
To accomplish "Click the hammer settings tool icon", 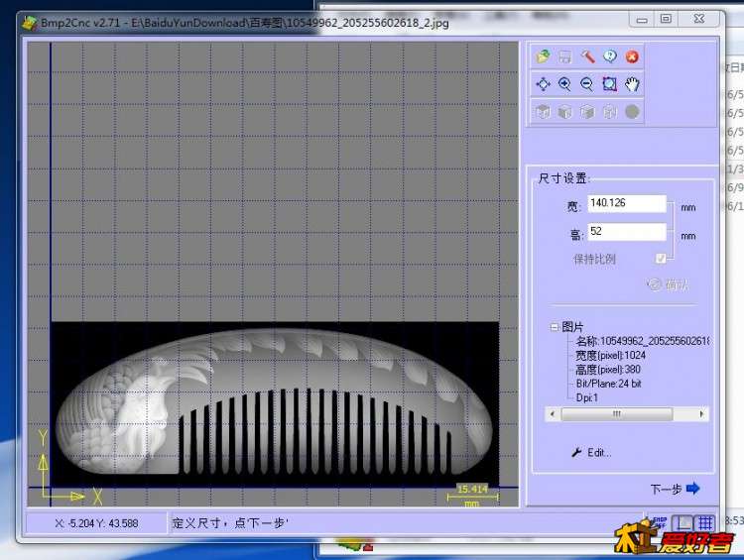I will [x=587, y=57].
